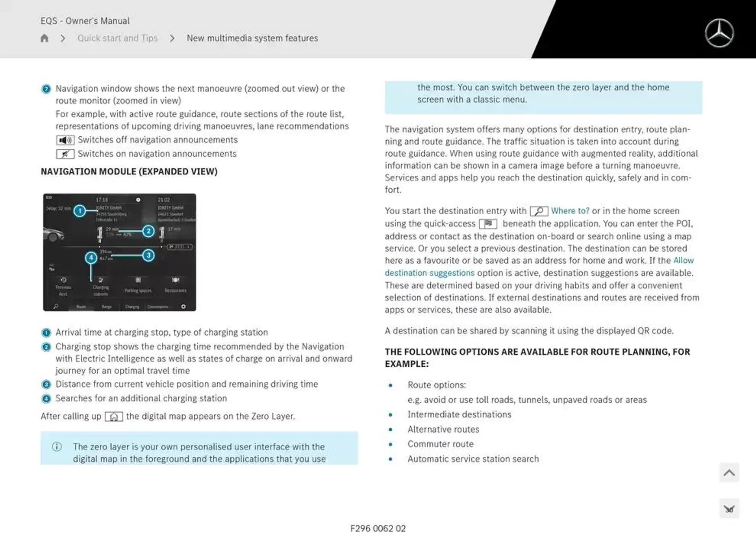
Task: Open the New multimedia system features section
Action: point(252,38)
